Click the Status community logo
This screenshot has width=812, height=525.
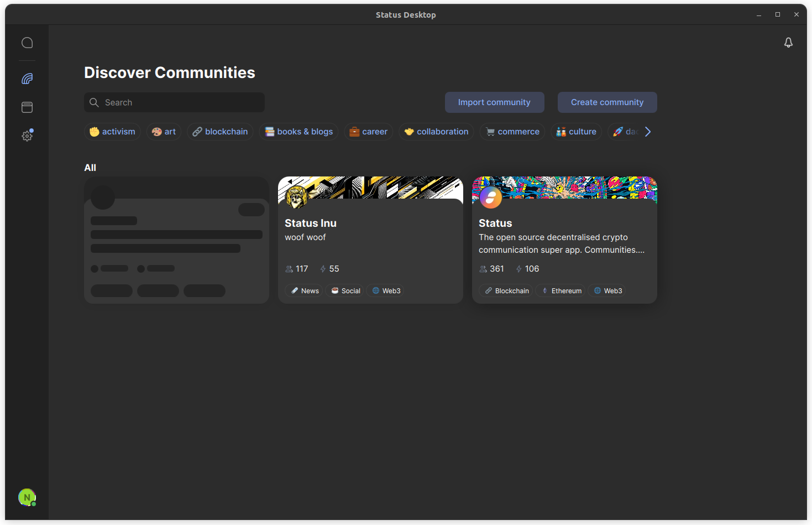491,197
